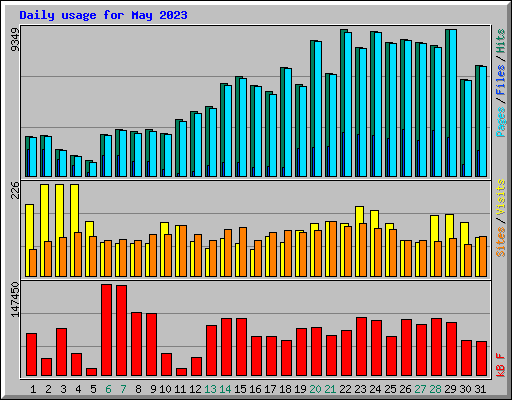This screenshot has height=400, width=512.
Task: Click the 147450 KB axis value
Action: (15, 299)
